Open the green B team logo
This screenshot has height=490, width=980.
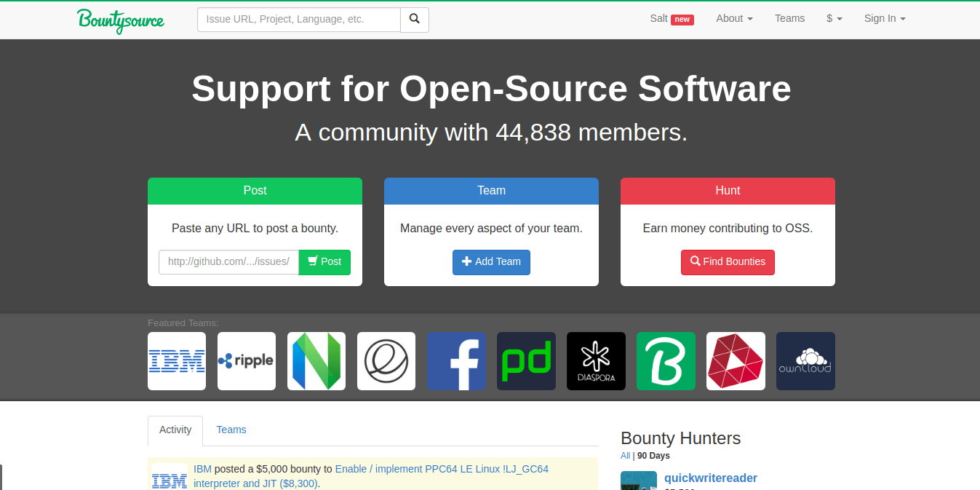(x=666, y=361)
